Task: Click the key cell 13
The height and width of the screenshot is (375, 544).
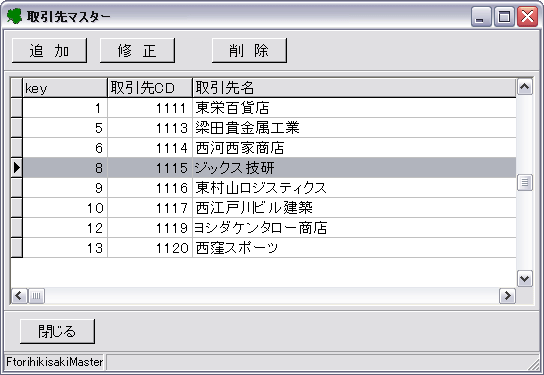Action: (65, 248)
